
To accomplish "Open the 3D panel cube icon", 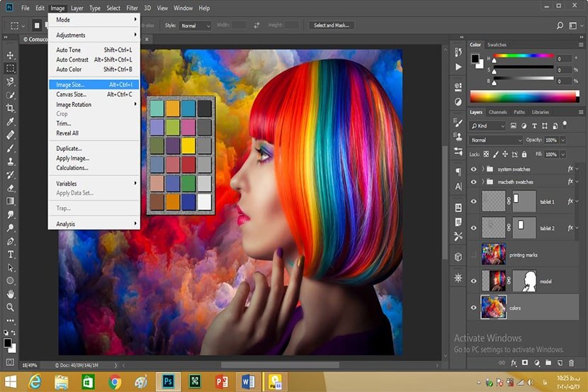I will tap(458, 257).
